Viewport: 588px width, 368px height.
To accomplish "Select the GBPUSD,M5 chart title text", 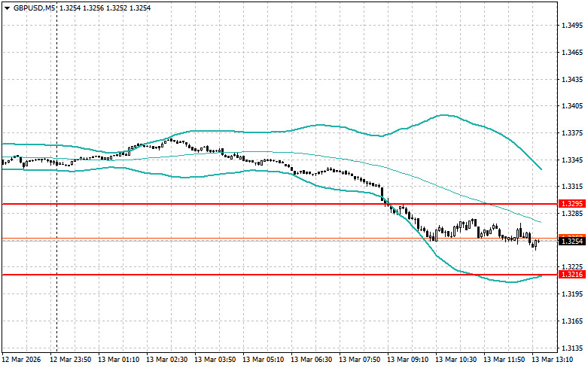I will [x=35, y=8].
